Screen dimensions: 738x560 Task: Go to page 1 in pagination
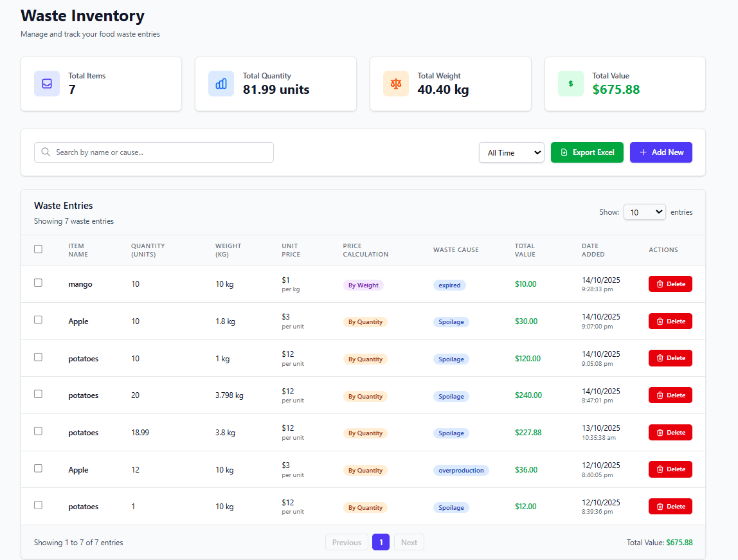pyautogui.click(x=381, y=543)
